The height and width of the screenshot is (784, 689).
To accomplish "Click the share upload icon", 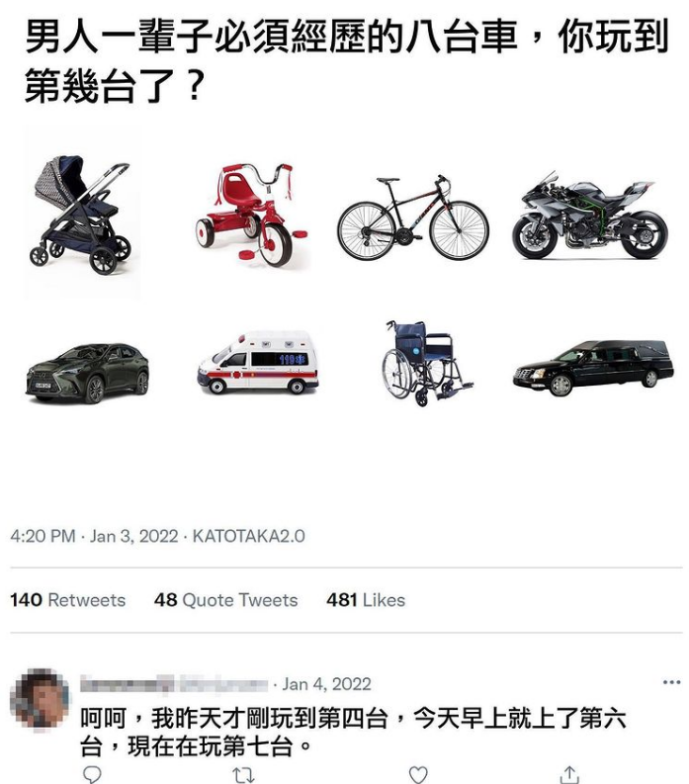I will (569, 775).
